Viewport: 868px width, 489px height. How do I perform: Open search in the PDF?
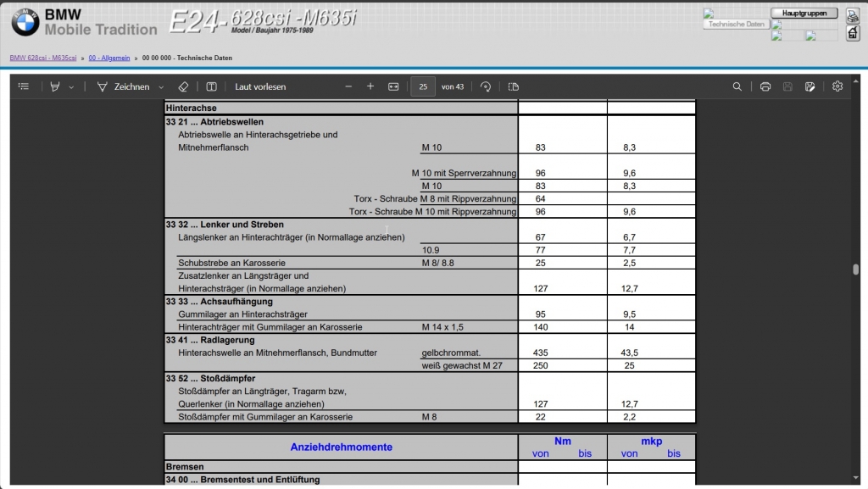[x=737, y=86]
